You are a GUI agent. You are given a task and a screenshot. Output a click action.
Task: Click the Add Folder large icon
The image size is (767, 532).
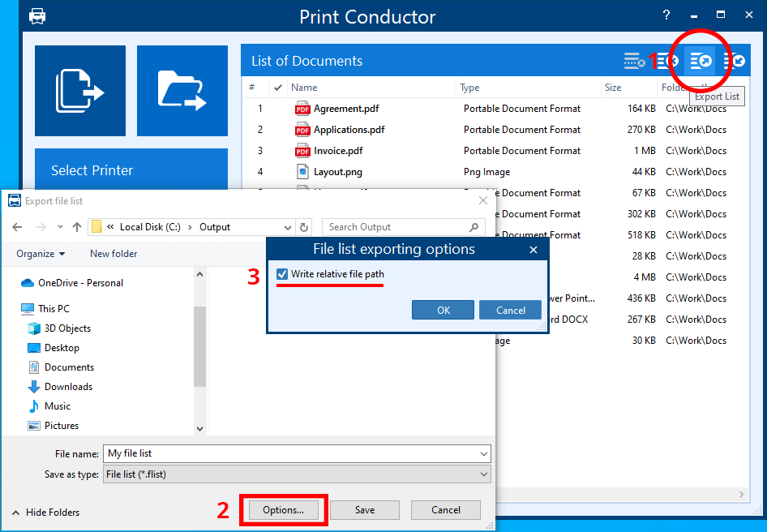pos(182,90)
